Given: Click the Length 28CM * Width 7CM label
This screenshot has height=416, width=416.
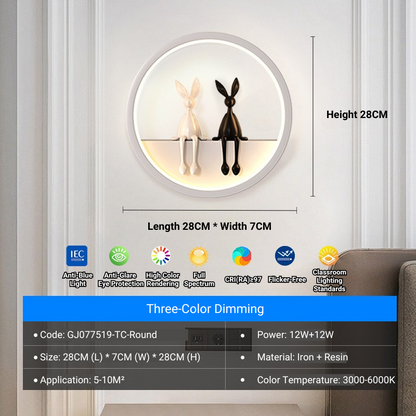Looking at the screenshot, I should tap(209, 226).
